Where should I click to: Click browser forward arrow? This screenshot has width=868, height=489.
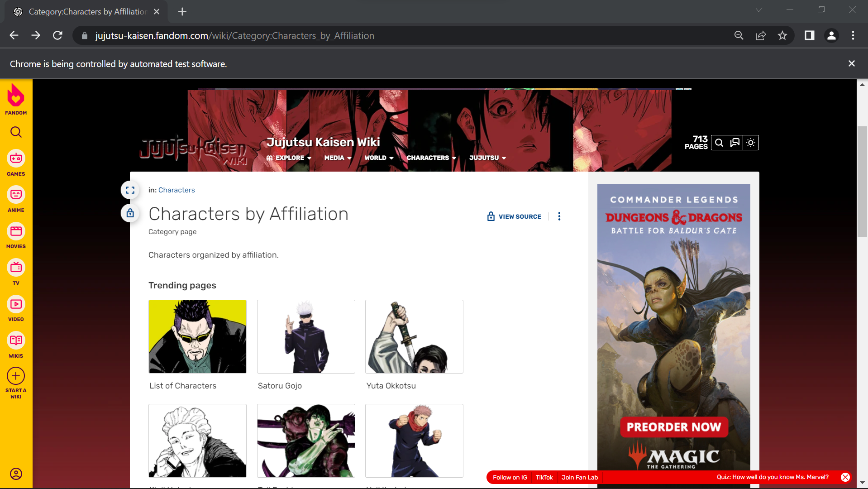(36, 35)
